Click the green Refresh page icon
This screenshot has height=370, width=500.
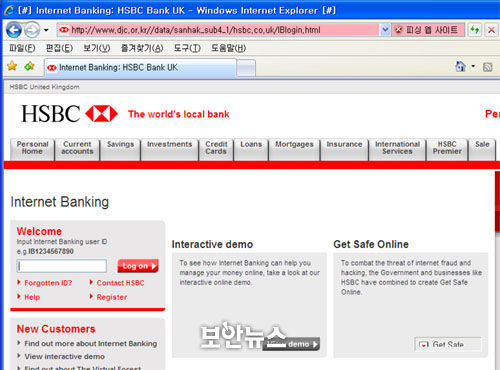point(474,30)
